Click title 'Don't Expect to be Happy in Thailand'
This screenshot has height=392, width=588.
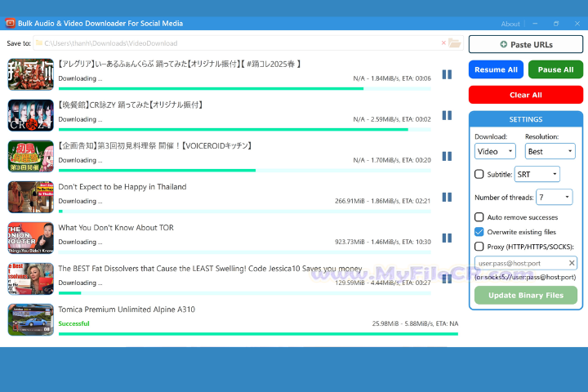pos(122,187)
